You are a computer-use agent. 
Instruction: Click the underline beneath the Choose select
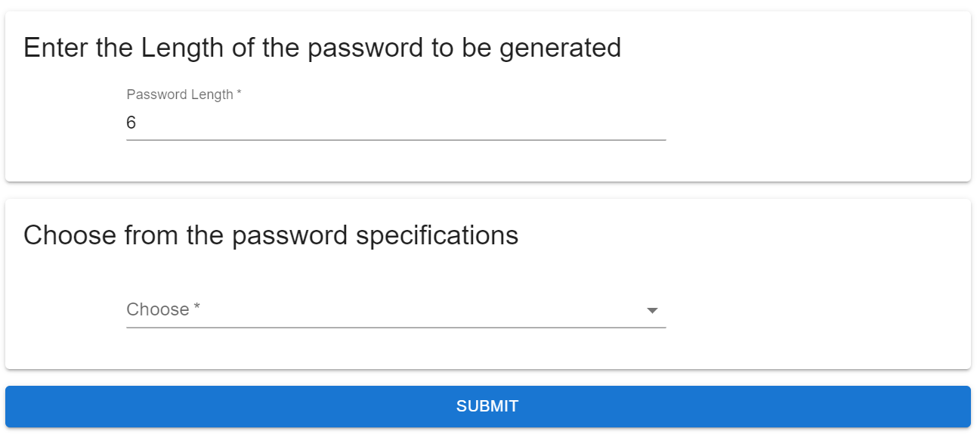396,328
